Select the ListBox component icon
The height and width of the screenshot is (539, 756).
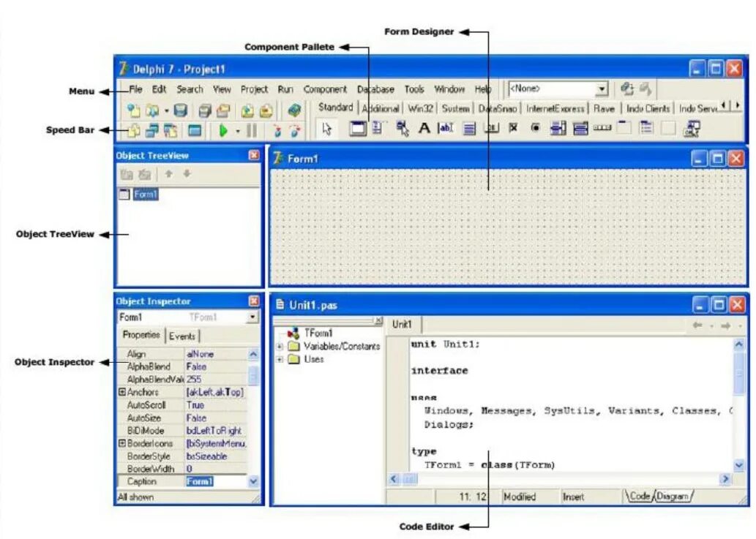click(558, 129)
